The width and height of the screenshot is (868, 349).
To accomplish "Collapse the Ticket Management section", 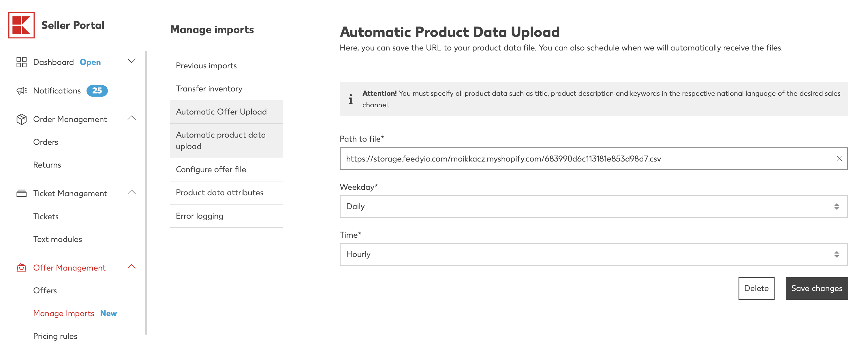I will pos(131,192).
